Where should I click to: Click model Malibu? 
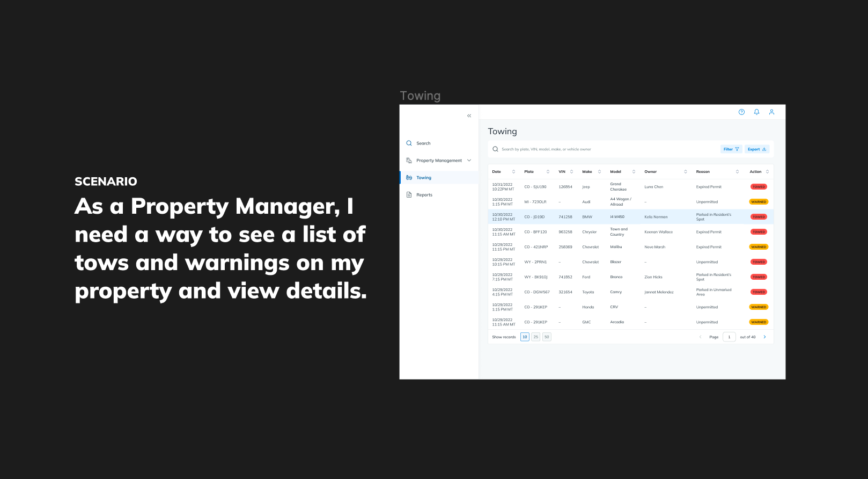pos(616,247)
